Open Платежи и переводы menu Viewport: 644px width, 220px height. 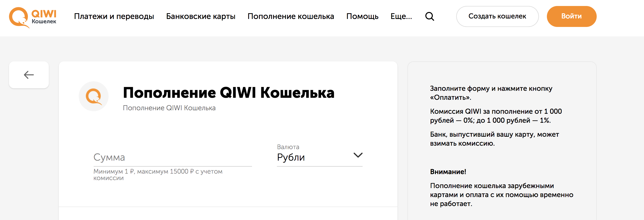[114, 16]
